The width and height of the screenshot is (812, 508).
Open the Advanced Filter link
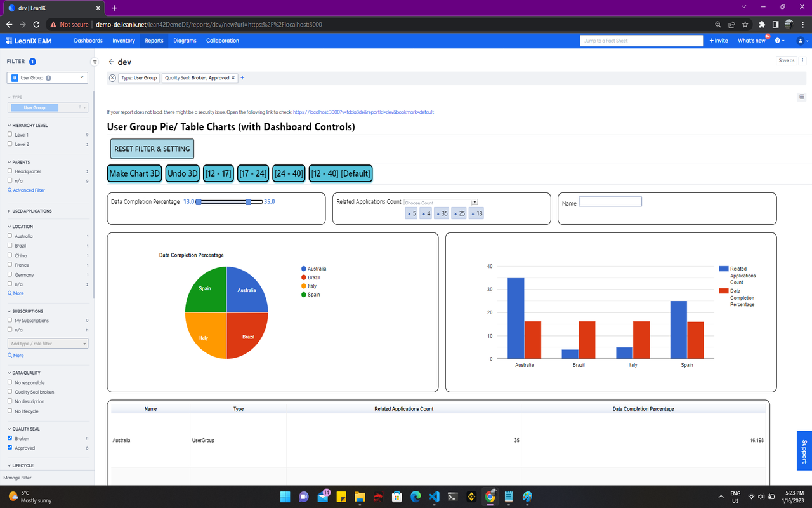pos(26,190)
